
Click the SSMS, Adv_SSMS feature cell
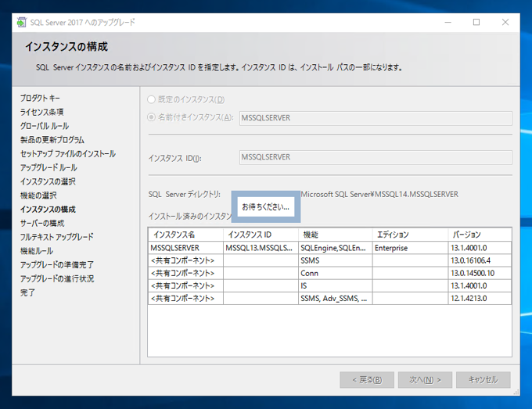pos(335,298)
